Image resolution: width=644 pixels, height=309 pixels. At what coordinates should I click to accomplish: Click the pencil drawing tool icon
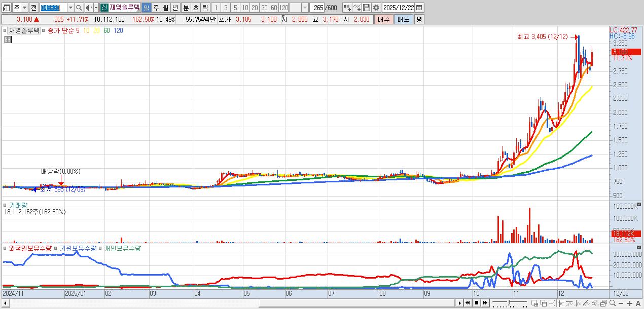point(586,303)
